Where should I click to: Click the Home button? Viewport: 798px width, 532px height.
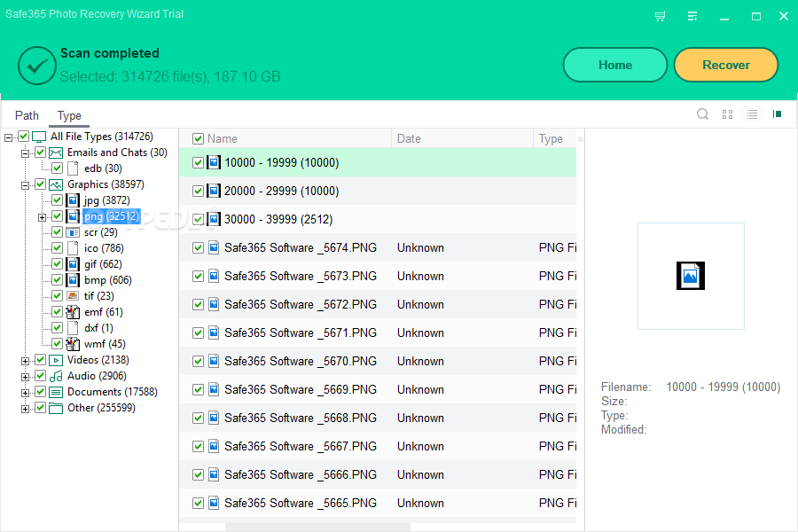(614, 65)
